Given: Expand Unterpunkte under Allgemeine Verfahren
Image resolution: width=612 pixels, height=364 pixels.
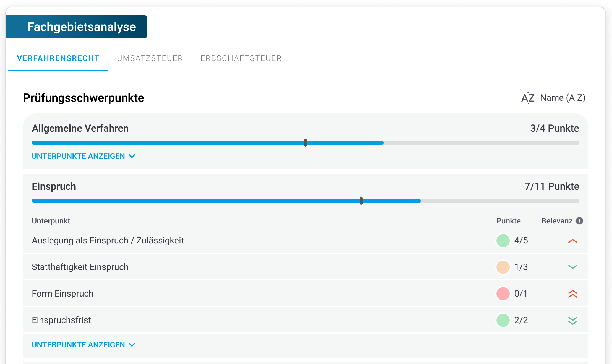Looking at the screenshot, I should 84,156.
